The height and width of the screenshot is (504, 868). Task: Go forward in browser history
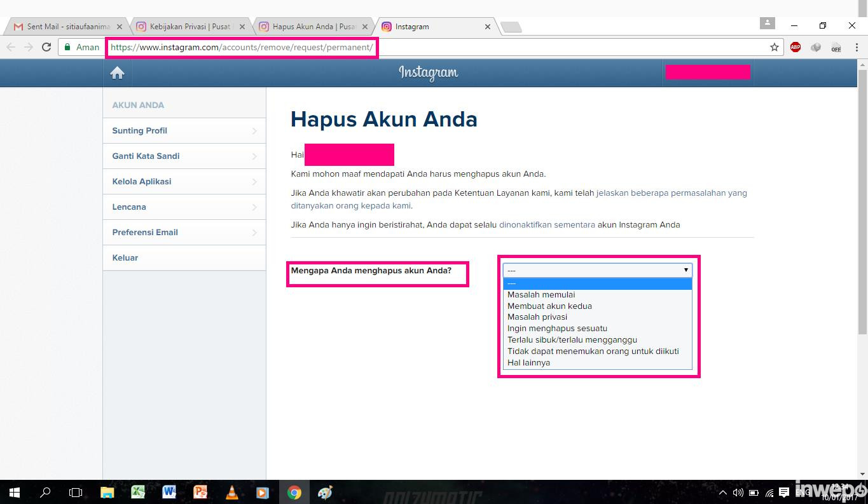[28, 47]
